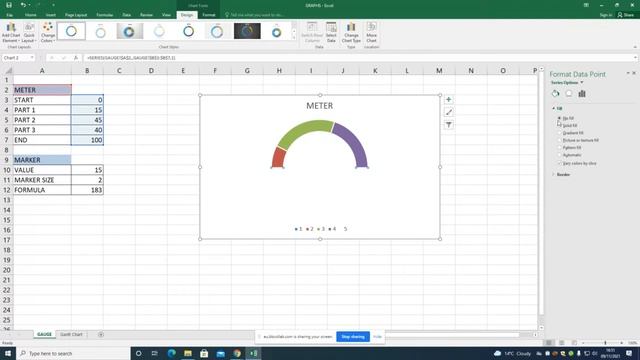Click Excel icon on taskbar

coord(253,353)
